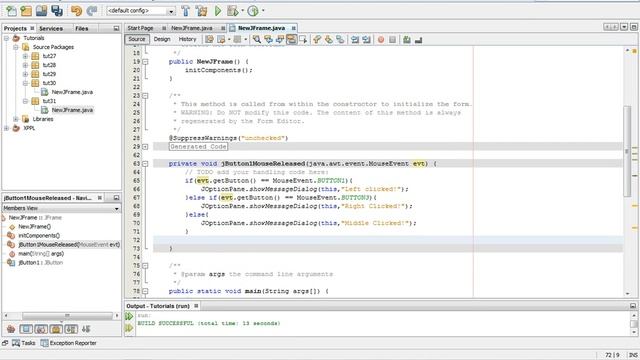Image resolution: width=640 pixels, height=360 pixels.
Task: Open the Exception Reporter button
Action: 69,343
